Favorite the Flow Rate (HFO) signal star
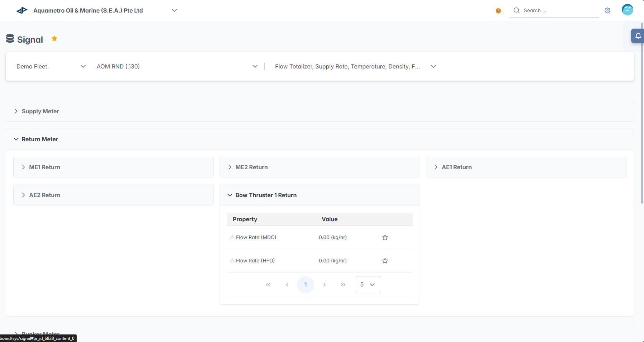The image size is (644, 342). [x=385, y=261]
